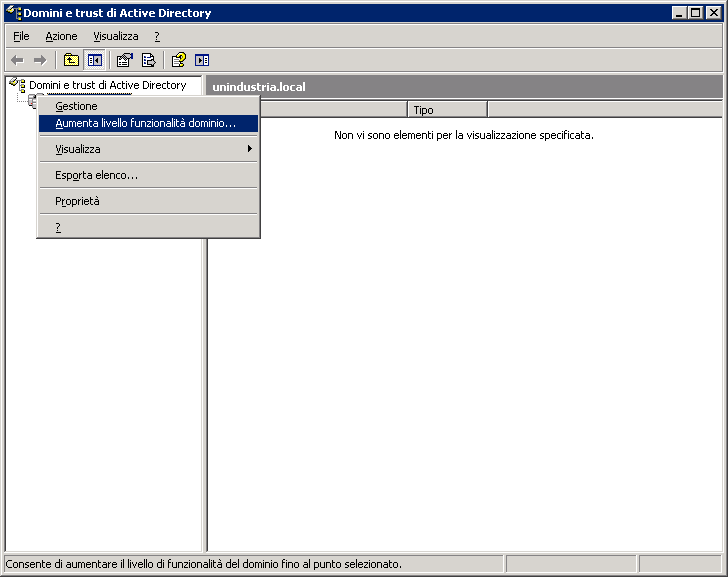Viewport: 728px width, 577px height.
Task: Open the Visualizza menu in menu bar
Action: pyautogui.click(x=116, y=36)
